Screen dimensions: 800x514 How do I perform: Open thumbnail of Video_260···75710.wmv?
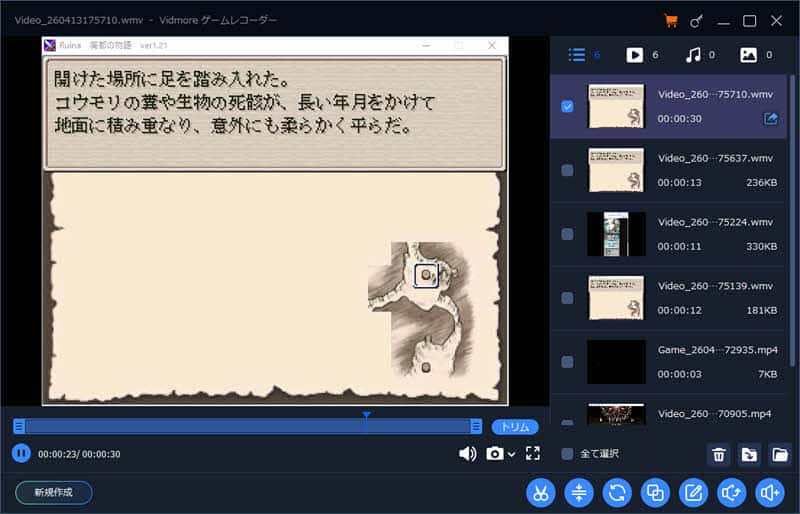click(x=616, y=106)
